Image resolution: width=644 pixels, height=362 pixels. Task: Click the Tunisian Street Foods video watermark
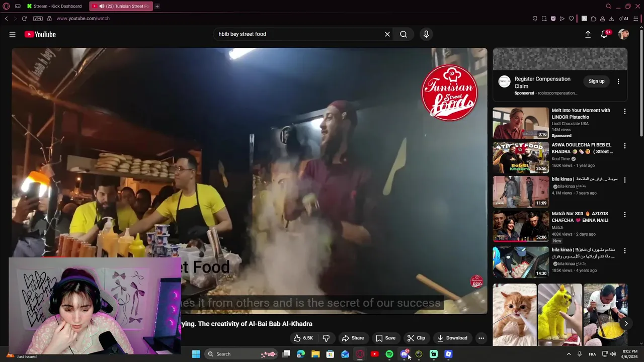(x=476, y=281)
